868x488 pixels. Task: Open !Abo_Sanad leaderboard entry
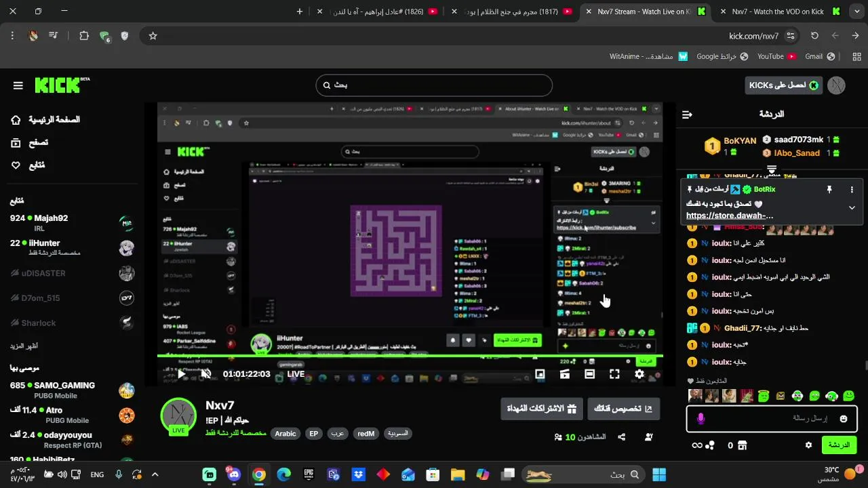801,153
